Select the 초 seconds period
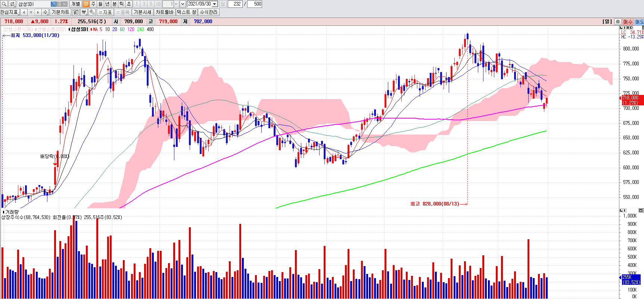Viewport: 644px width, 299px height. (x=128, y=4)
